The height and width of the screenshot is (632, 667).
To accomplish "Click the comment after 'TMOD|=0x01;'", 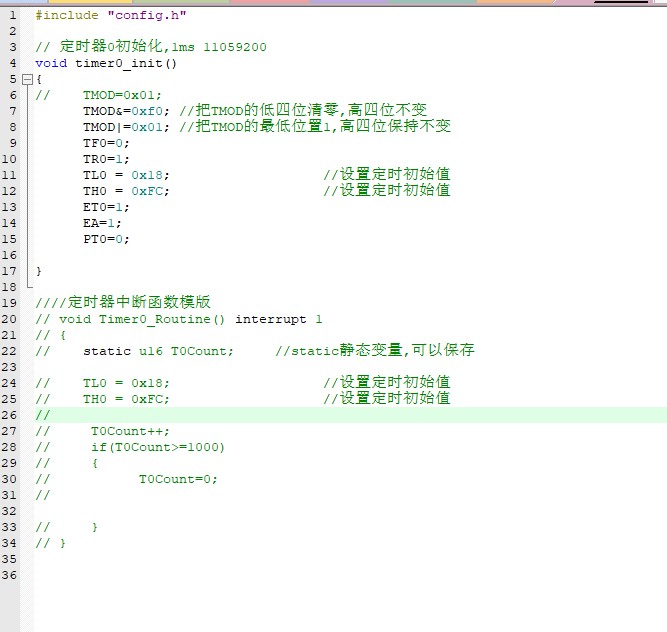I will (x=315, y=126).
